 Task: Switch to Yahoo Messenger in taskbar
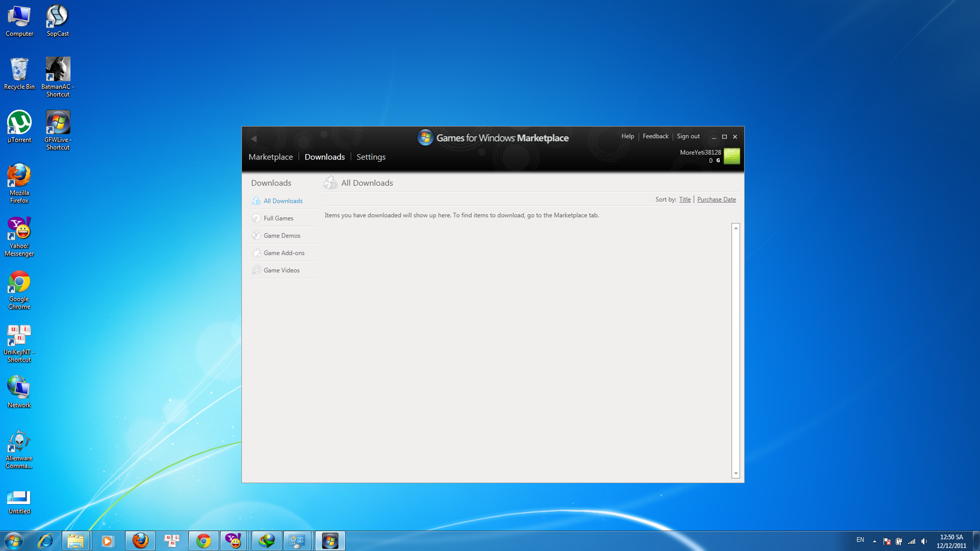(x=234, y=541)
